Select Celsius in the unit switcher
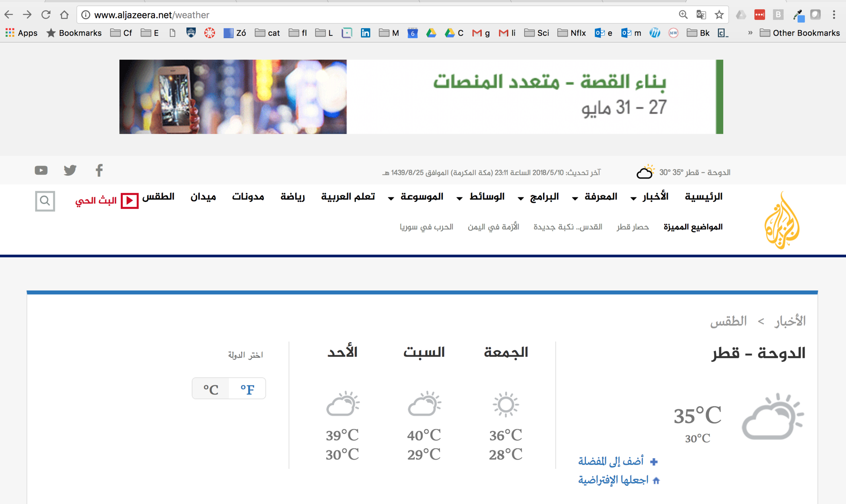Viewport: 846px width, 504px height. pos(210,388)
